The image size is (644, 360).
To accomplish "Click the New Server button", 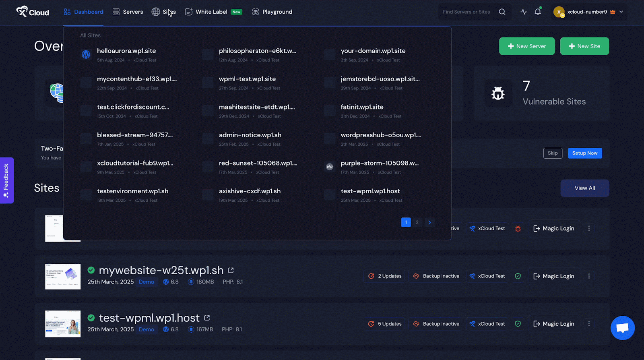I will pos(527,46).
